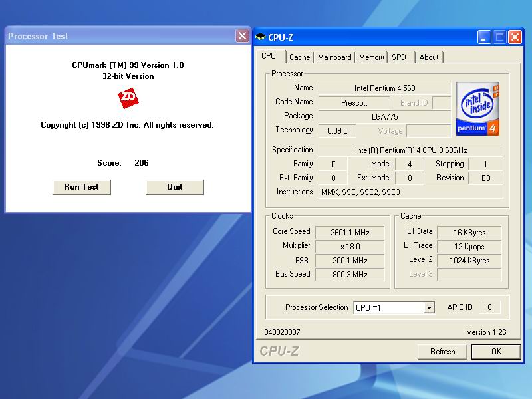Click the Instructions field MMX, SSE, SSE2, SSE3

coord(411,192)
